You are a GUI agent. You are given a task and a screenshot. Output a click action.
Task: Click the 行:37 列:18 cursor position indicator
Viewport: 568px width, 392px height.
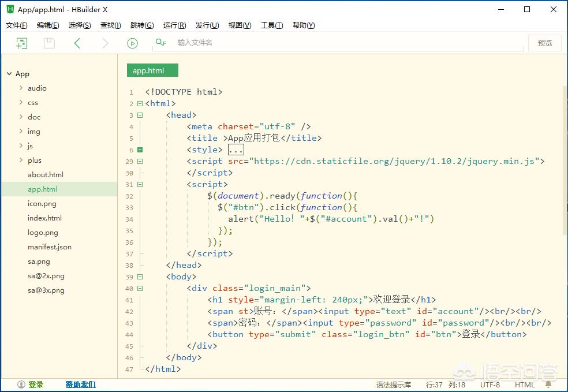tap(446, 384)
